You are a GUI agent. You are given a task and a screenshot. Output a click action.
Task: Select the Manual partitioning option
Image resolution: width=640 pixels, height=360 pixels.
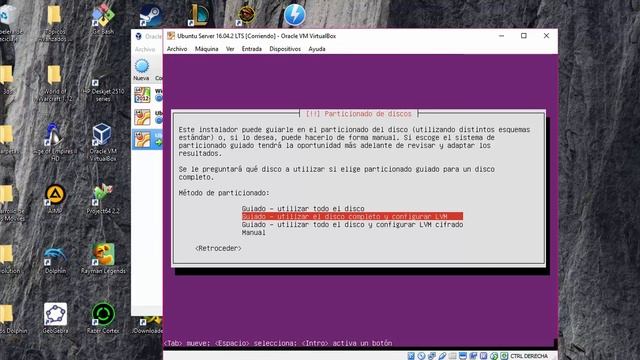click(x=253, y=232)
